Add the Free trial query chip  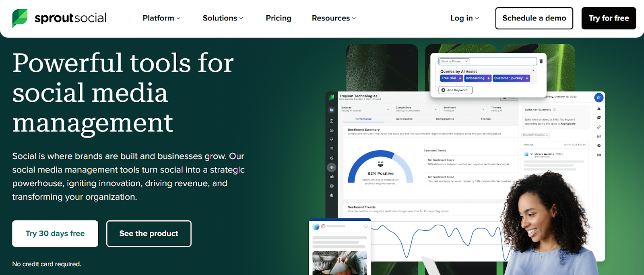pyautogui.click(x=451, y=78)
